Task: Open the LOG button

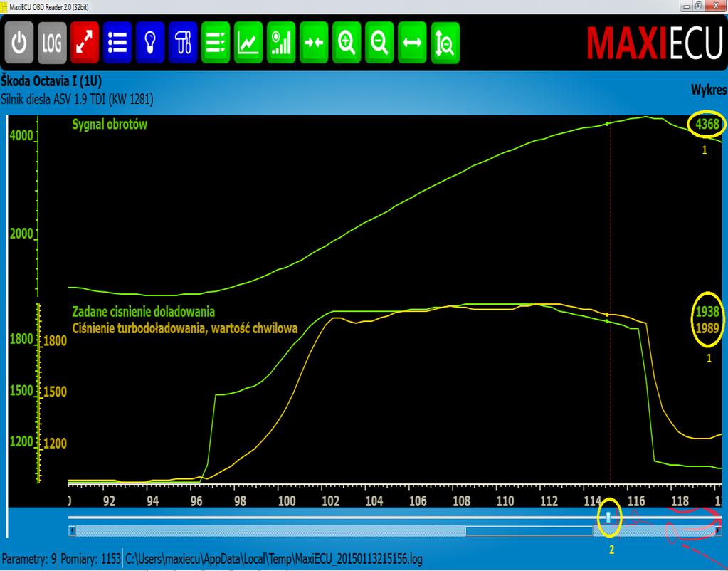Action: (x=52, y=42)
